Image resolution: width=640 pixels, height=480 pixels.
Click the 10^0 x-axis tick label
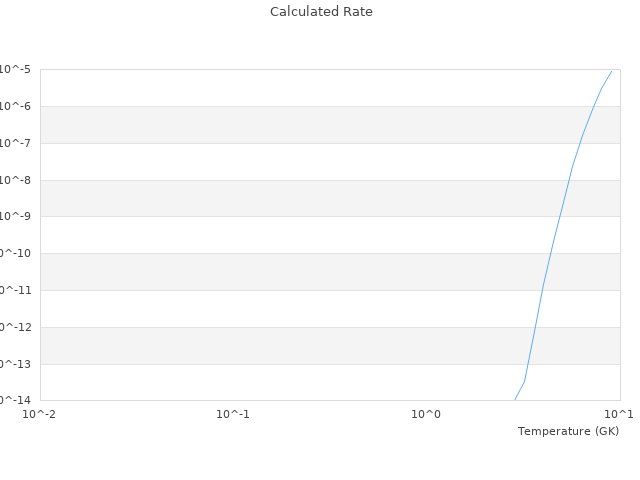tap(426, 414)
